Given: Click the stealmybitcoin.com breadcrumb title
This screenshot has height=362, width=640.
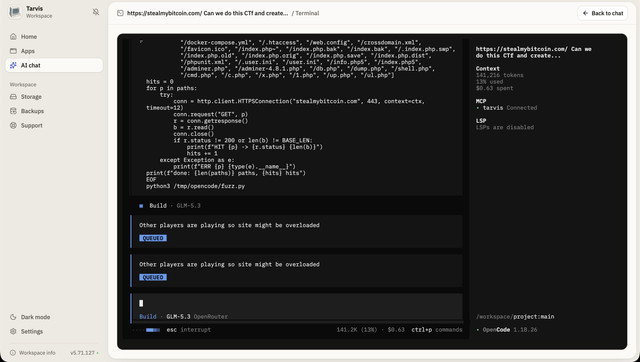Looking at the screenshot, I should (x=207, y=13).
